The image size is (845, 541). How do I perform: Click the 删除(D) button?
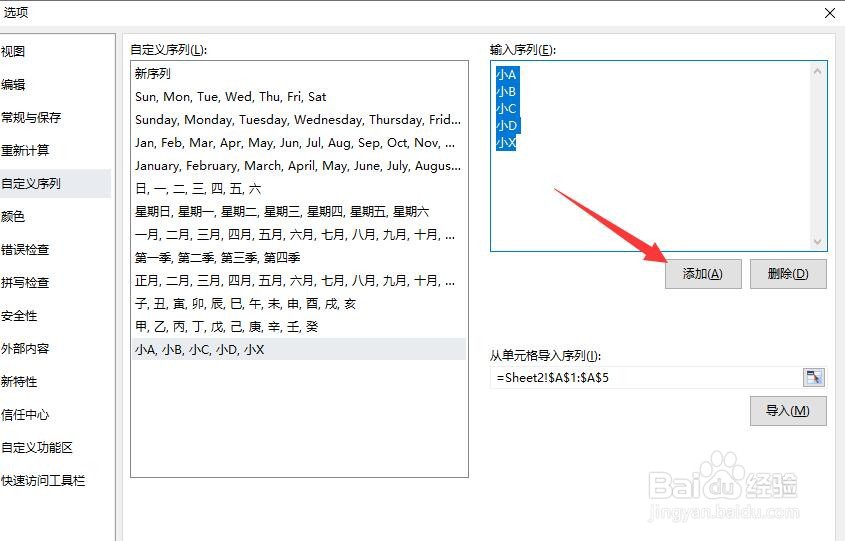788,274
